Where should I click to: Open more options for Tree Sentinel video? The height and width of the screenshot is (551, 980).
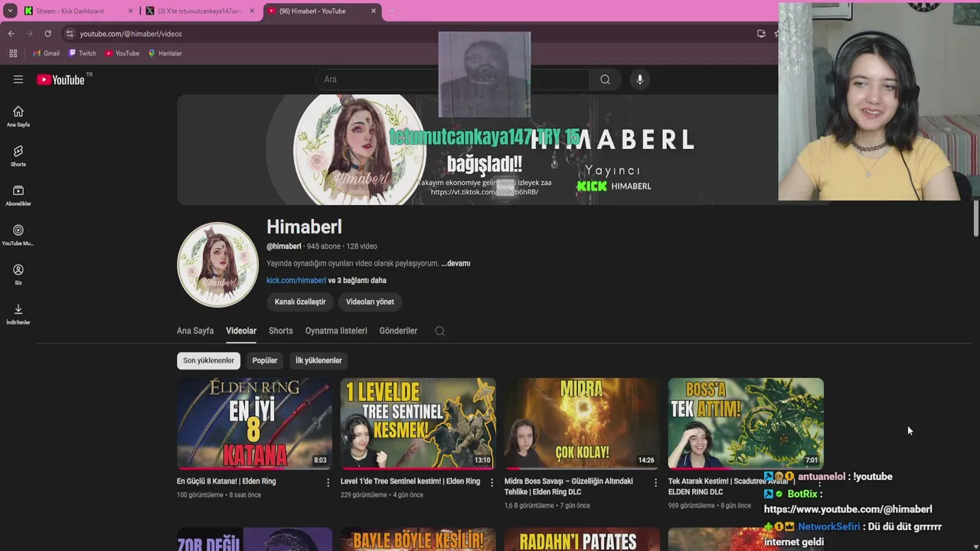coord(492,482)
